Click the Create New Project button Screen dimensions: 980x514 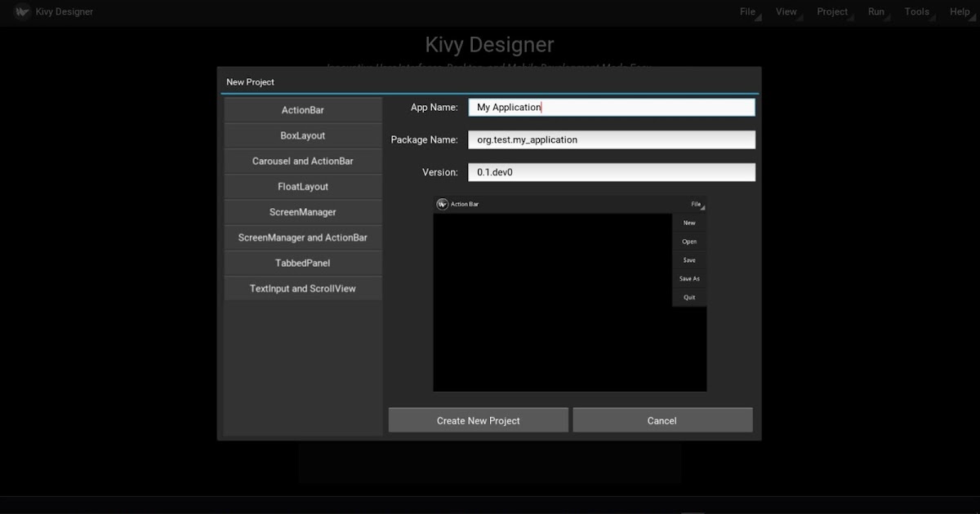478,419
